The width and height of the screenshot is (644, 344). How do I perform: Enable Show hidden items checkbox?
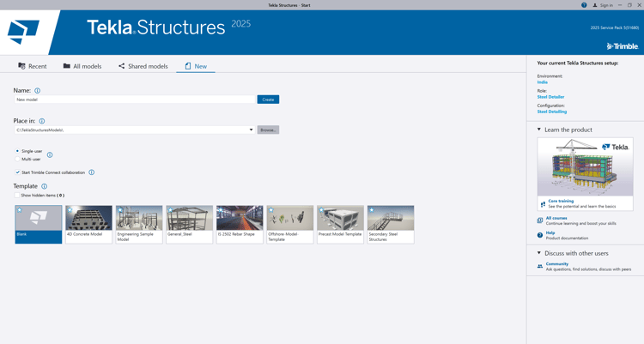(x=17, y=196)
